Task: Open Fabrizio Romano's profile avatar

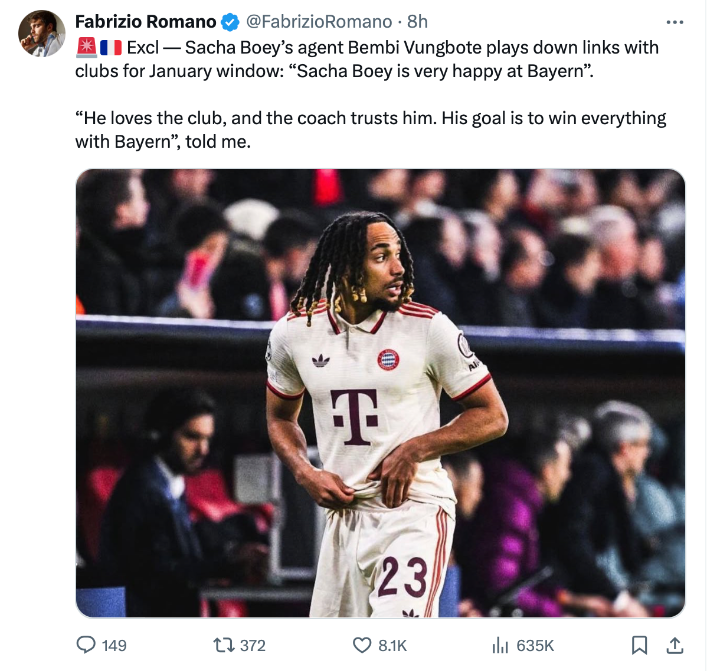Action: 42,33
